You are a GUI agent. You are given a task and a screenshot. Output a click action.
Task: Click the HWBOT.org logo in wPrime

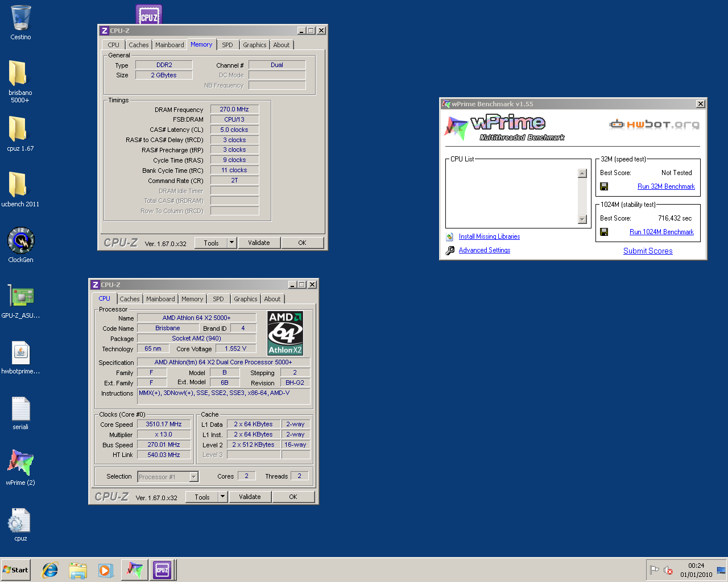point(654,124)
